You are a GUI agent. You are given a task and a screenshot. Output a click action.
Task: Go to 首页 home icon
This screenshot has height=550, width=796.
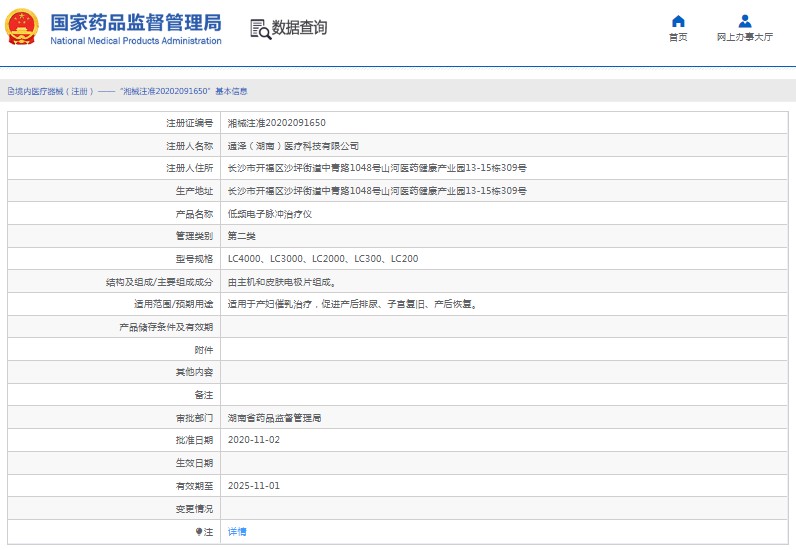[678, 21]
